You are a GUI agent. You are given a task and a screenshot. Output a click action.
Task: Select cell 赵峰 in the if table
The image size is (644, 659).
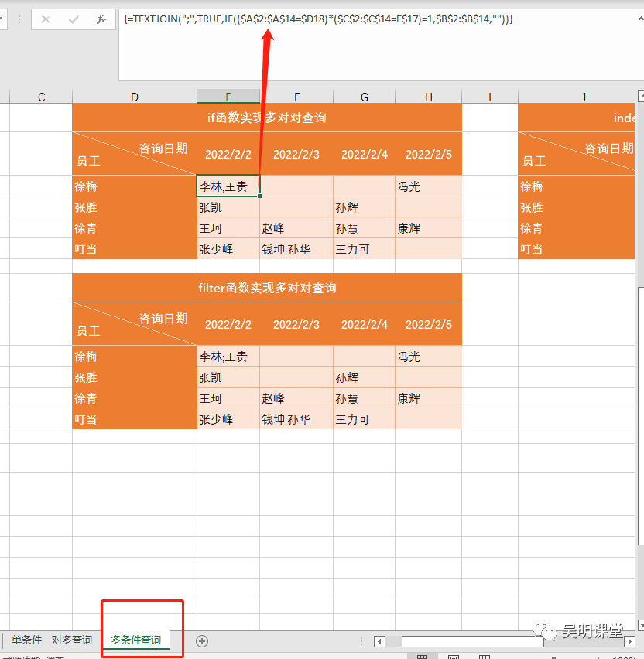tap(296, 228)
